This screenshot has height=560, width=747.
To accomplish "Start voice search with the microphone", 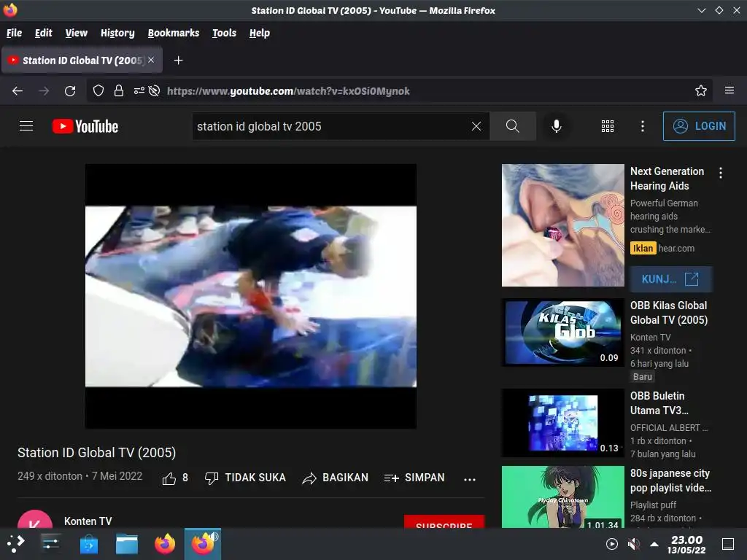I will [x=556, y=126].
